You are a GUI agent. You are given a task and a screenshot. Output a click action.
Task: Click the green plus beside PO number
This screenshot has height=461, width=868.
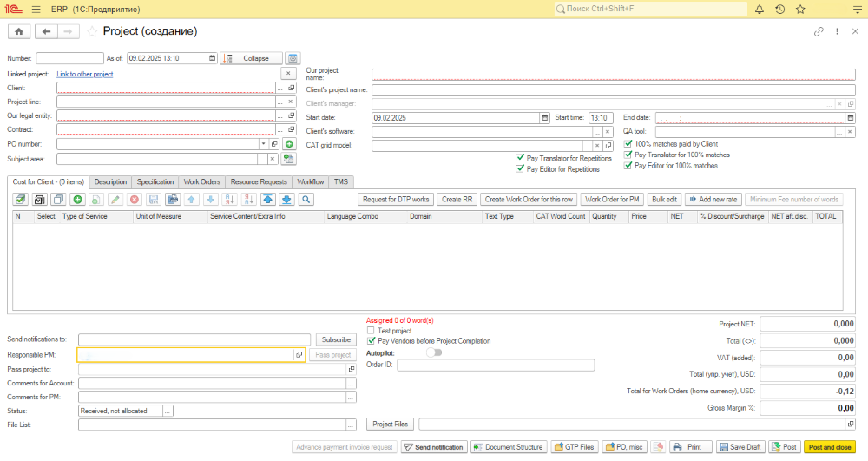(x=289, y=144)
